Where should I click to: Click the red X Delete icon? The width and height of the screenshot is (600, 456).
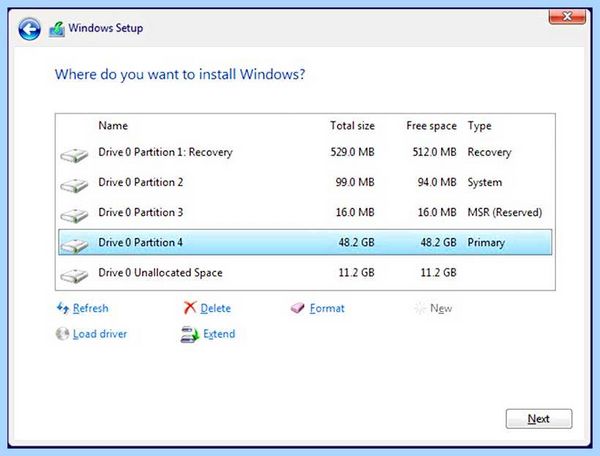coord(190,307)
